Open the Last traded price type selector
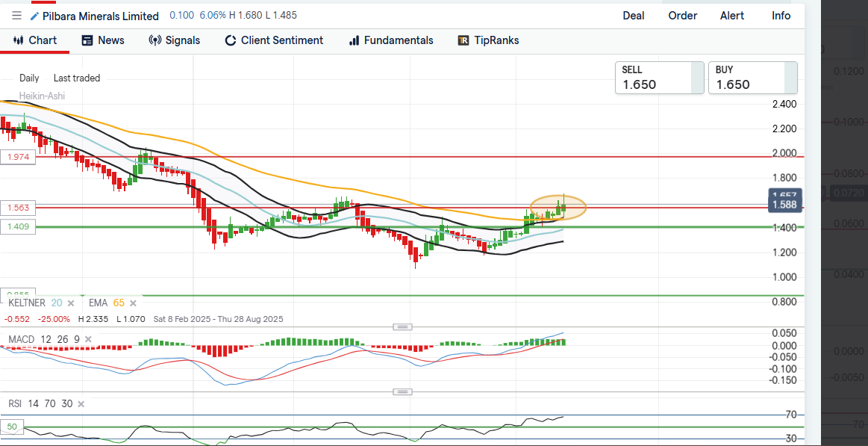Screen dimensions: 868x446 (77, 78)
